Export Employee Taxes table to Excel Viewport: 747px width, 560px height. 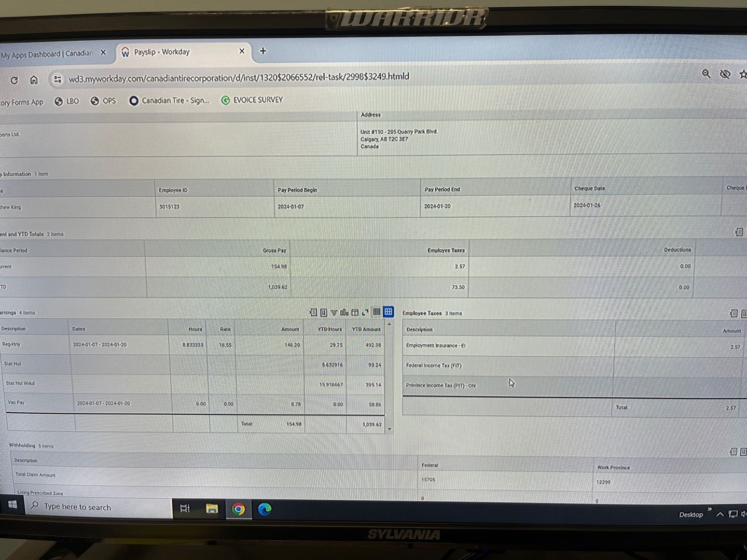pyautogui.click(x=733, y=313)
